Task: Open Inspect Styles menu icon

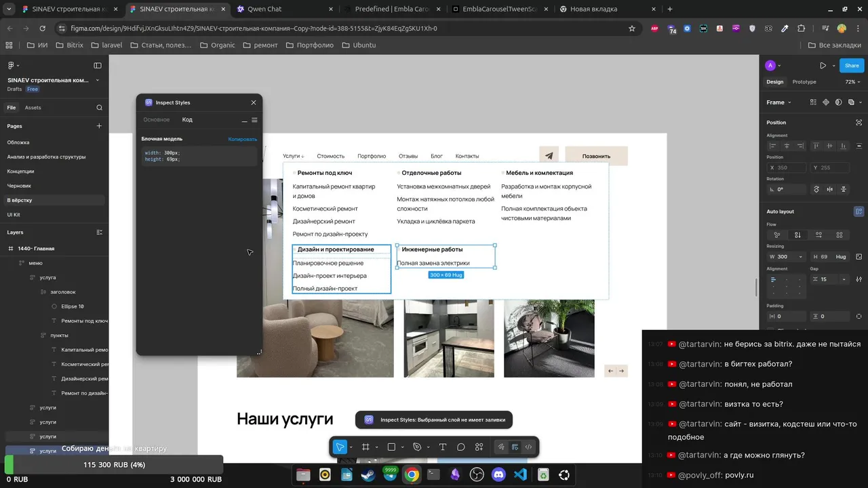Action: tap(254, 120)
